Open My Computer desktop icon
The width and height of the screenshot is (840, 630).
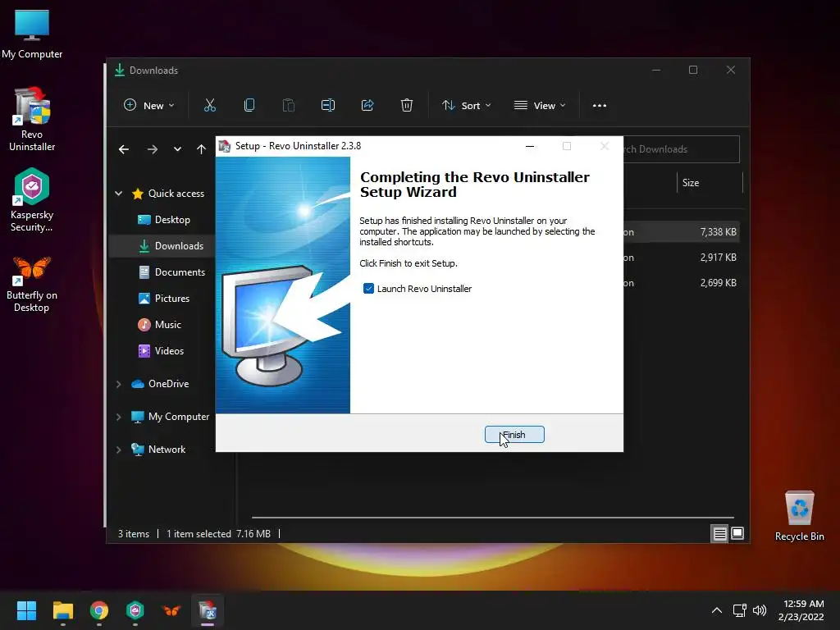[x=32, y=34]
